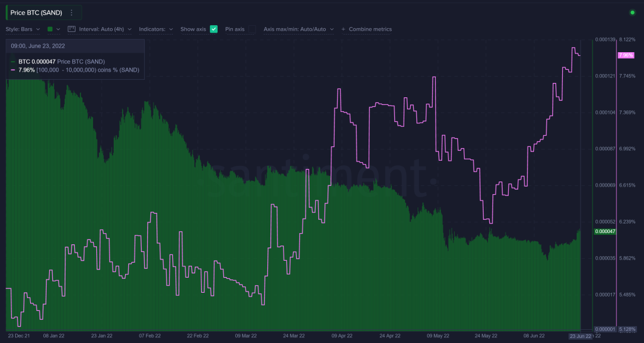644x343 pixels.
Task: Open the three-dot menu beside Price BTC (SAND)
Action: coord(72,13)
